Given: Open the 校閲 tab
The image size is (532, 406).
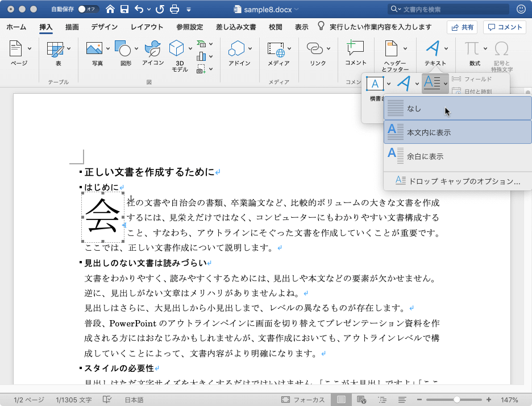Looking at the screenshot, I should click(x=276, y=27).
